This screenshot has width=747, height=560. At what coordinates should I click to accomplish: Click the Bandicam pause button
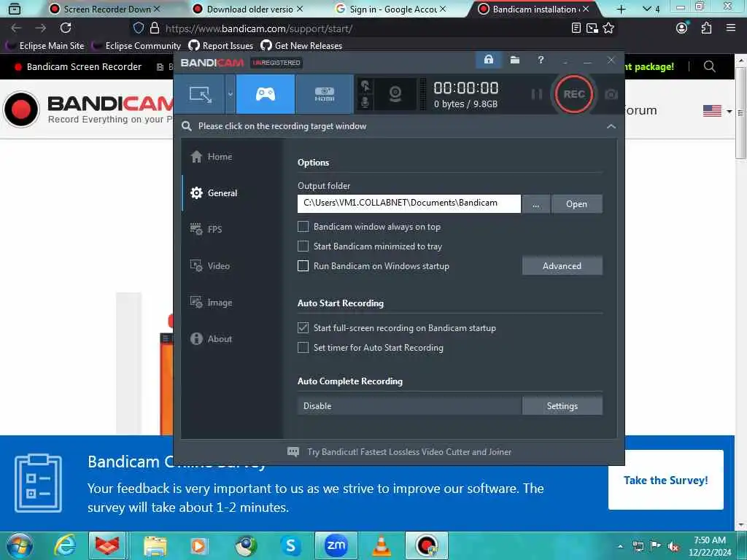tap(536, 94)
